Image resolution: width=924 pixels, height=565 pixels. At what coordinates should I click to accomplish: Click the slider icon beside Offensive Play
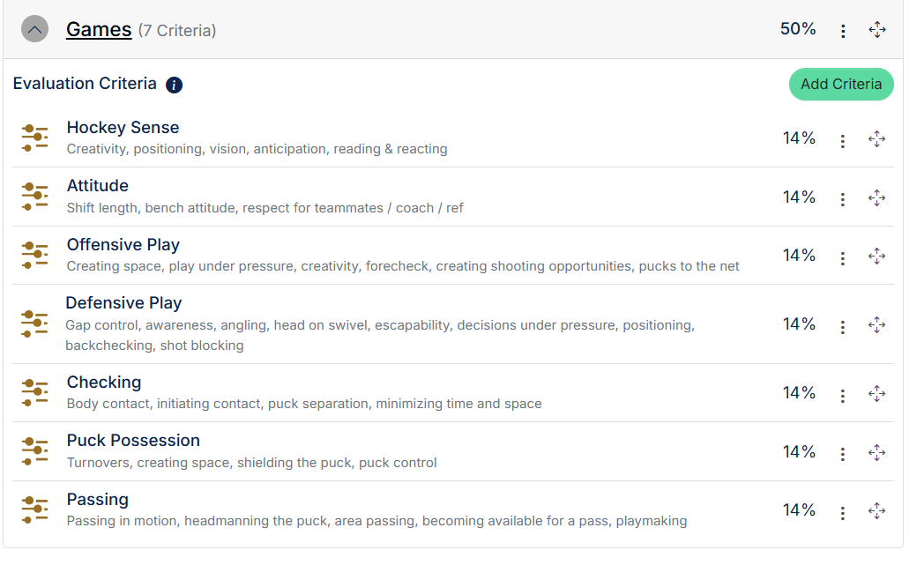[34, 255]
